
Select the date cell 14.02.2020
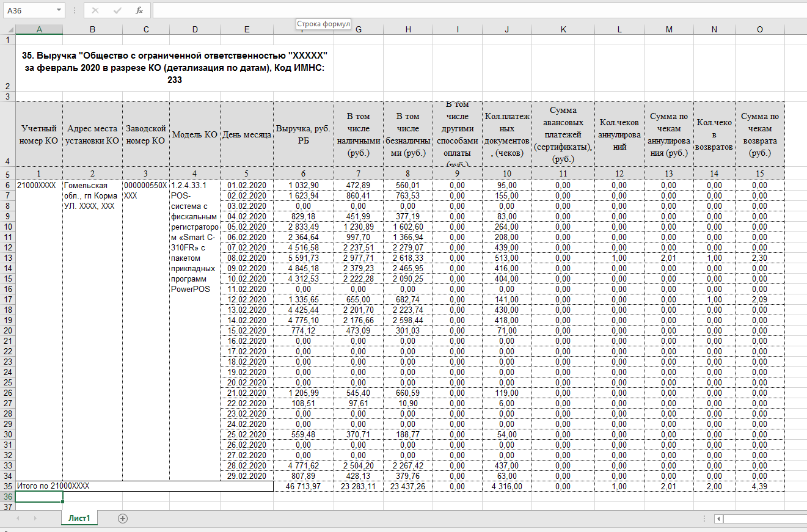247,320
